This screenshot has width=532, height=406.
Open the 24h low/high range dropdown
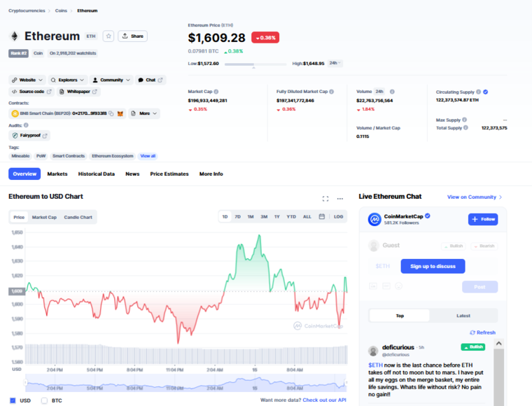point(335,64)
